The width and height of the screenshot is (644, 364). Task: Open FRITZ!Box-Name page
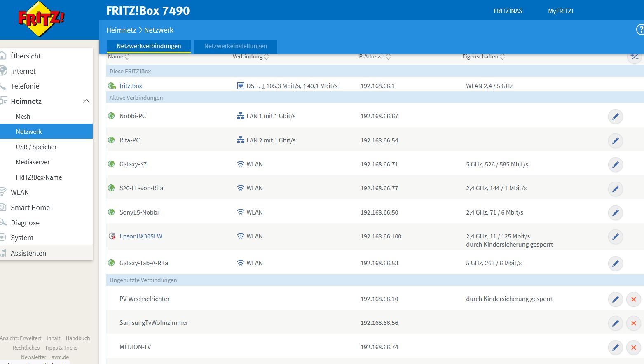point(39,177)
